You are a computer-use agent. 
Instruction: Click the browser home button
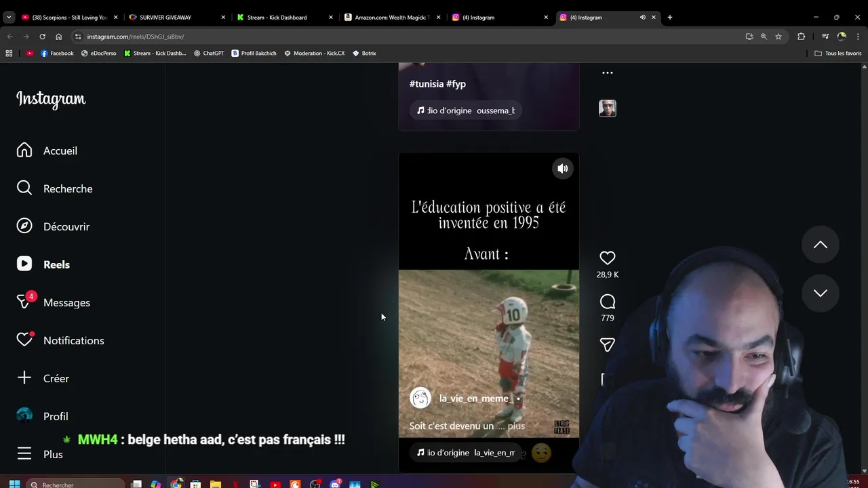coord(58,37)
